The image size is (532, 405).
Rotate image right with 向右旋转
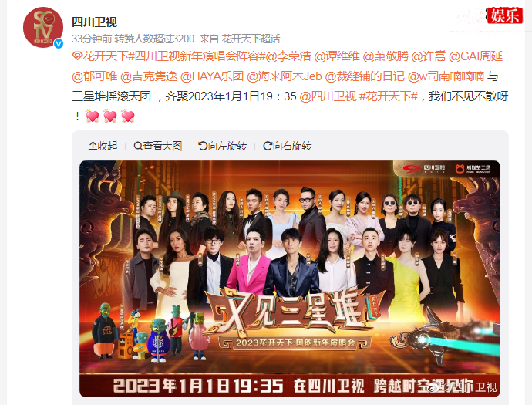pyautogui.click(x=288, y=146)
